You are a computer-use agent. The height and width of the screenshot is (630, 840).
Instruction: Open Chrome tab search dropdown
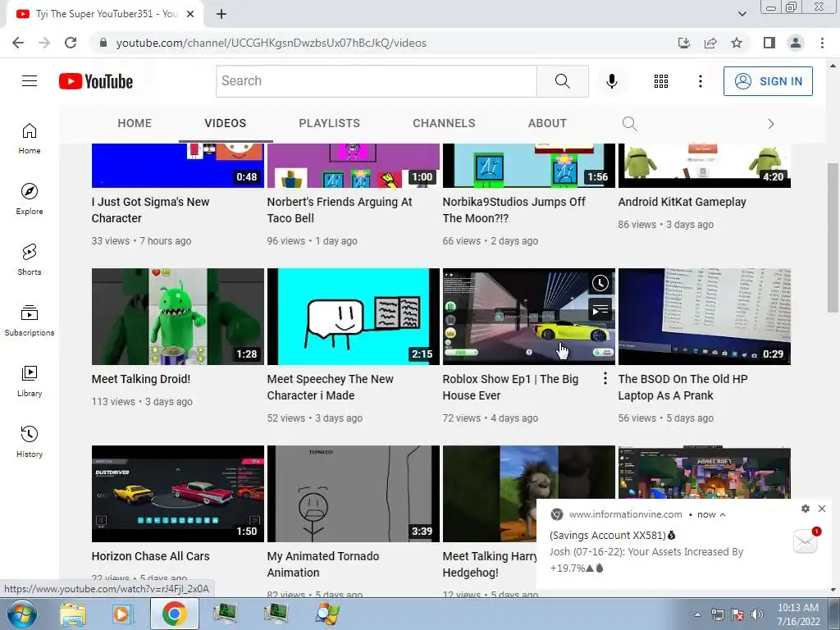coord(742,14)
